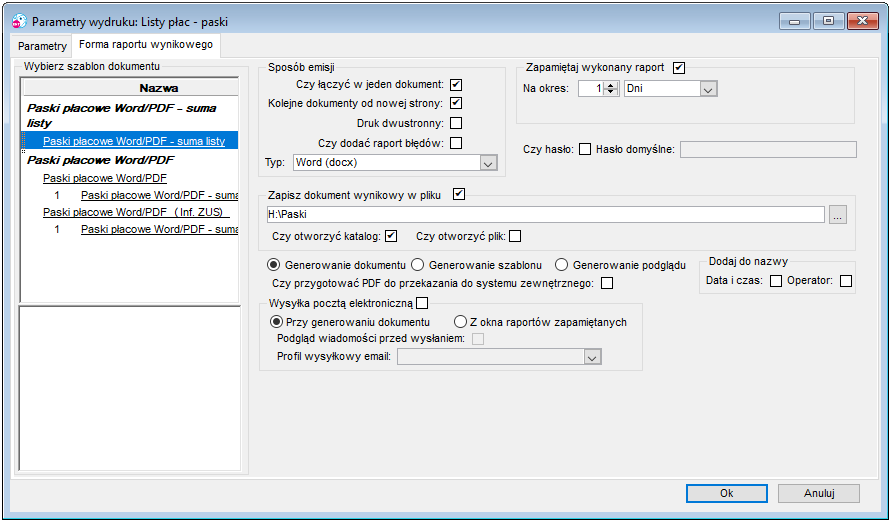Screen dimensions: 890x521
Task: Select 'Przy generowaniu dokumentu' radio button
Action: (x=276, y=322)
